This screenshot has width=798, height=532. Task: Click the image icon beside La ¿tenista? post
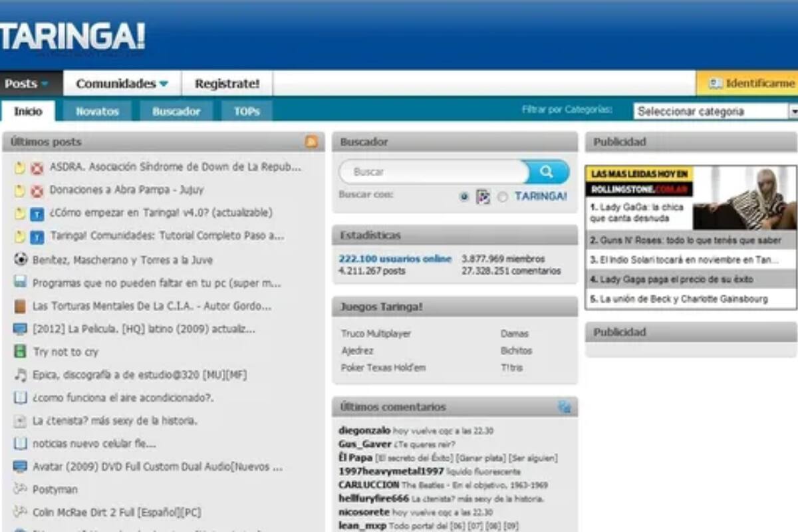pos(21,420)
